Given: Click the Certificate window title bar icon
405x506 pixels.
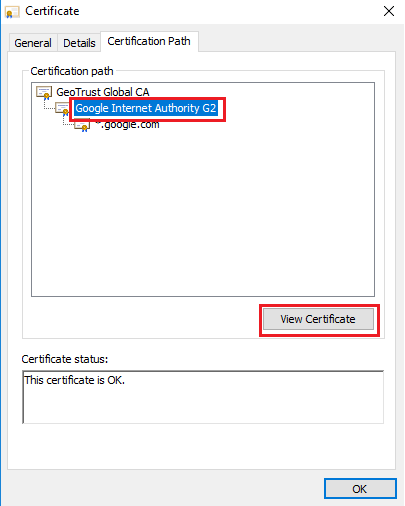Looking at the screenshot, I should (x=12, y=12).
